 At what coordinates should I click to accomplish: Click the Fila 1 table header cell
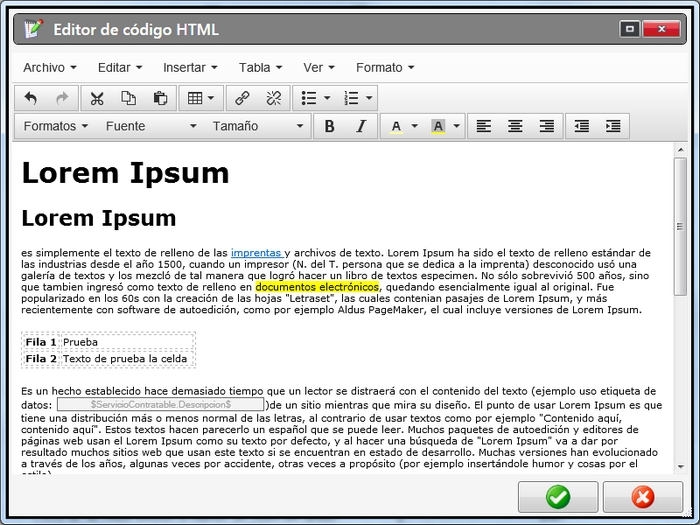41,342
